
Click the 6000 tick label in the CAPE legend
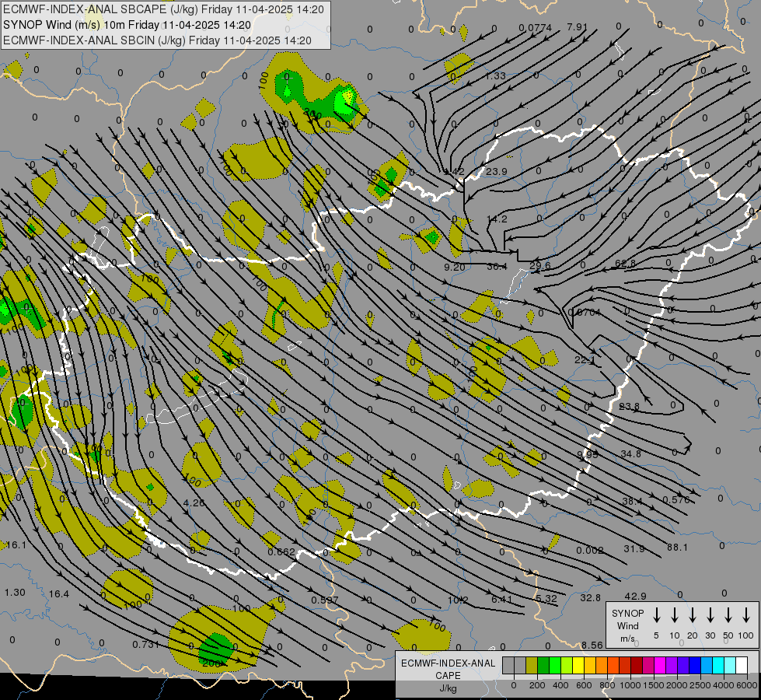(746, 685)
